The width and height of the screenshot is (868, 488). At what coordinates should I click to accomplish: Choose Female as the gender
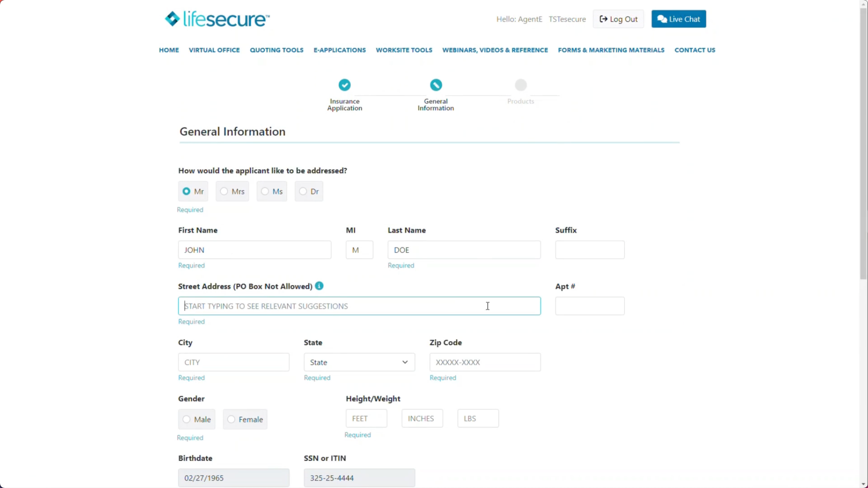pyautogui.click(x=231, y=419)
